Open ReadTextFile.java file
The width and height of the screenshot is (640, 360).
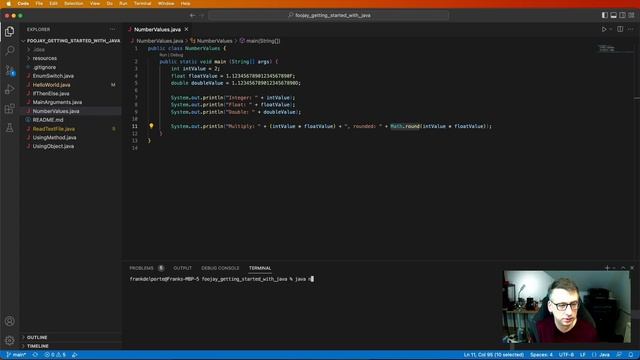tap(70, 129)
